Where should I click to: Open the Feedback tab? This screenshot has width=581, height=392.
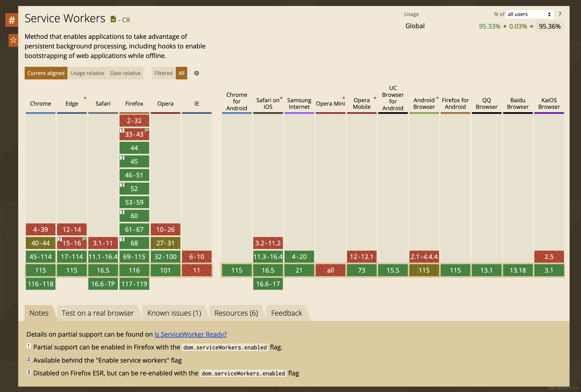click(x=286, y=313)
